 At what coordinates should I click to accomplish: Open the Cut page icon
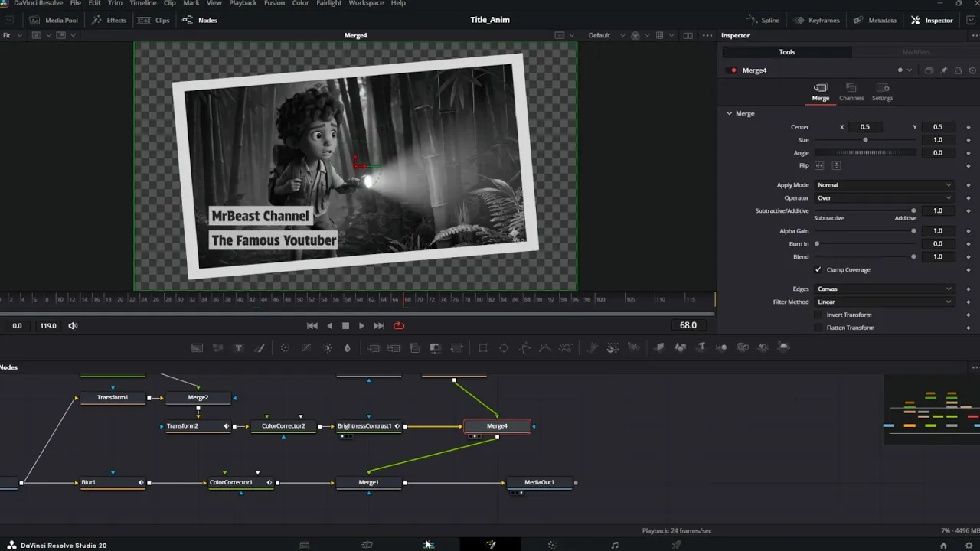(x=367, y=545)
